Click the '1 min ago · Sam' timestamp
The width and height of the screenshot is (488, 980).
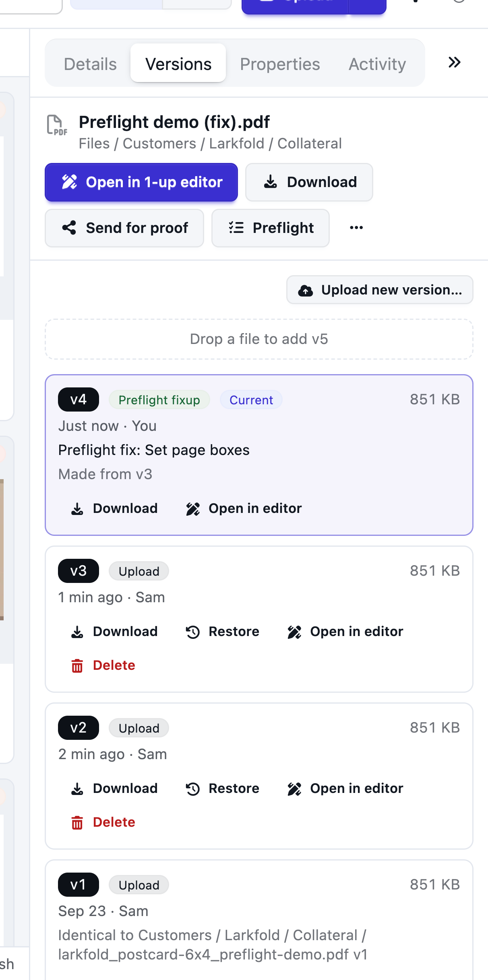(x=112, y=597)
